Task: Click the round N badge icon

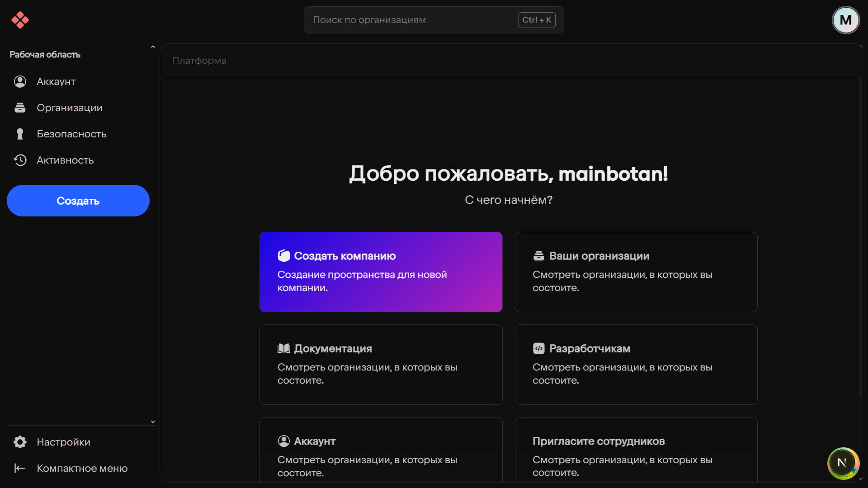Action: [x=843, y=463]
